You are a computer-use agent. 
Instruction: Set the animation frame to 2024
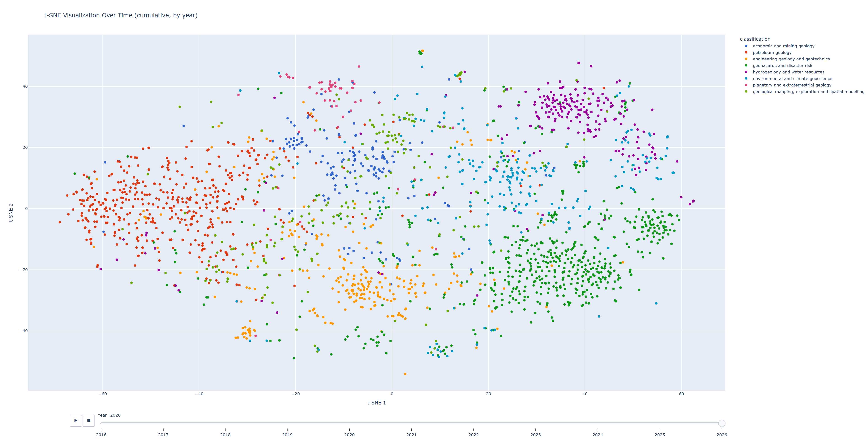point(598,435)
